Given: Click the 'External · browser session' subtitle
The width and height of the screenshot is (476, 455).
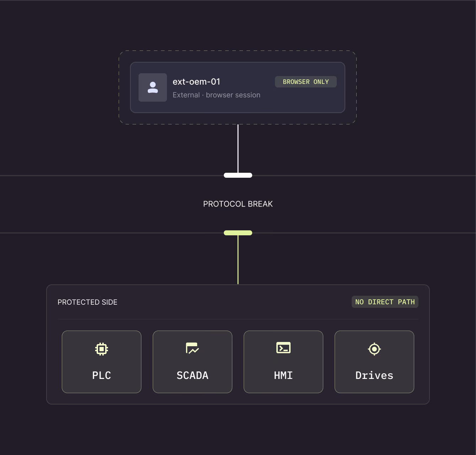Looking at the screenshot, I should [216, 95].
